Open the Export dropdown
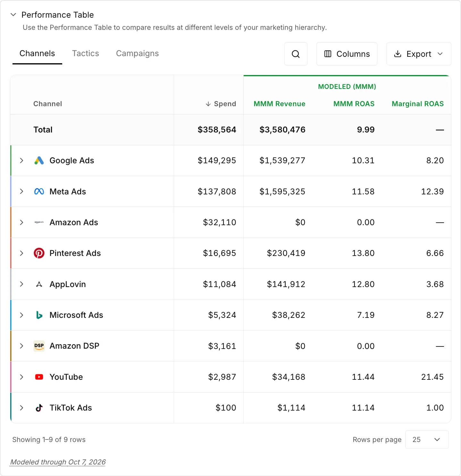 419,54
